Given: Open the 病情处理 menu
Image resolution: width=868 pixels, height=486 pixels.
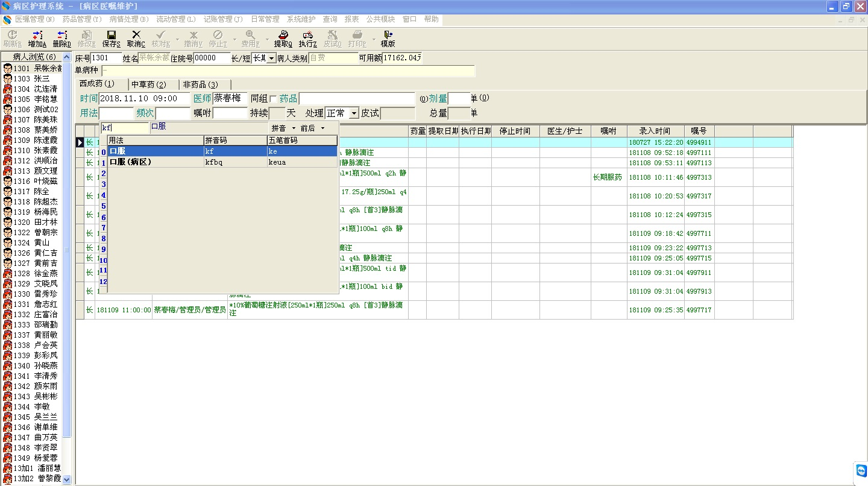Looking at the screenshot, I should [x=129, y=19].
